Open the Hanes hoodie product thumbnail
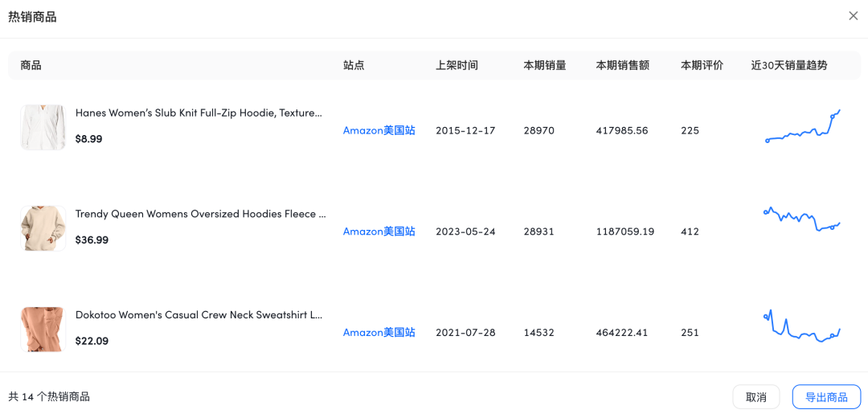Image resolution: width=868 pixels, height=414 pixels. point(43,127)
